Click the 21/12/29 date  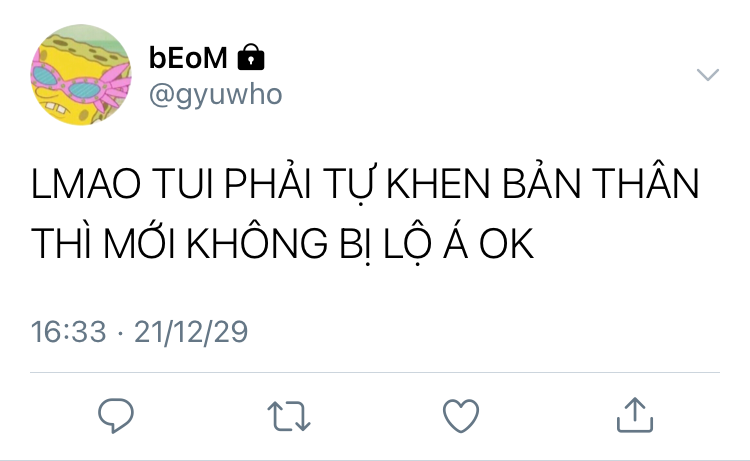pyautogui.click(x=191, y=331)
